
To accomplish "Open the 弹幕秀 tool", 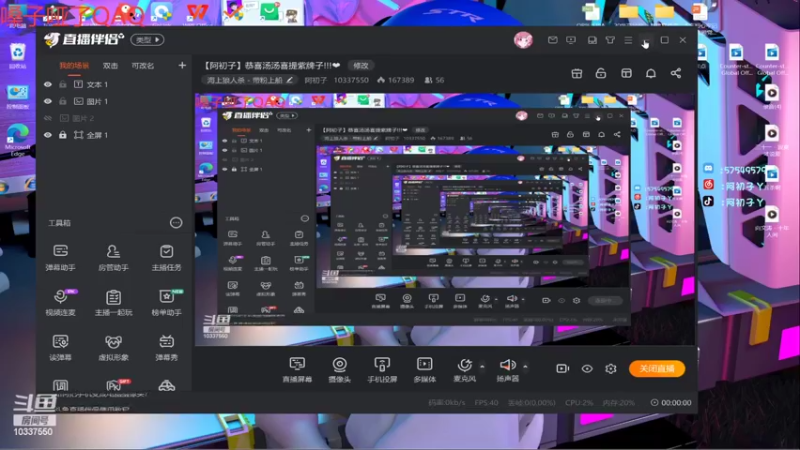I will (x=166, y=347).
